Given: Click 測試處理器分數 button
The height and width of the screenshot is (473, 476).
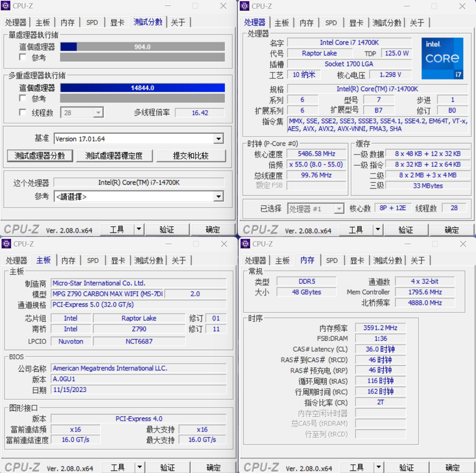Looking at the screenshot, I should [40, 156].
